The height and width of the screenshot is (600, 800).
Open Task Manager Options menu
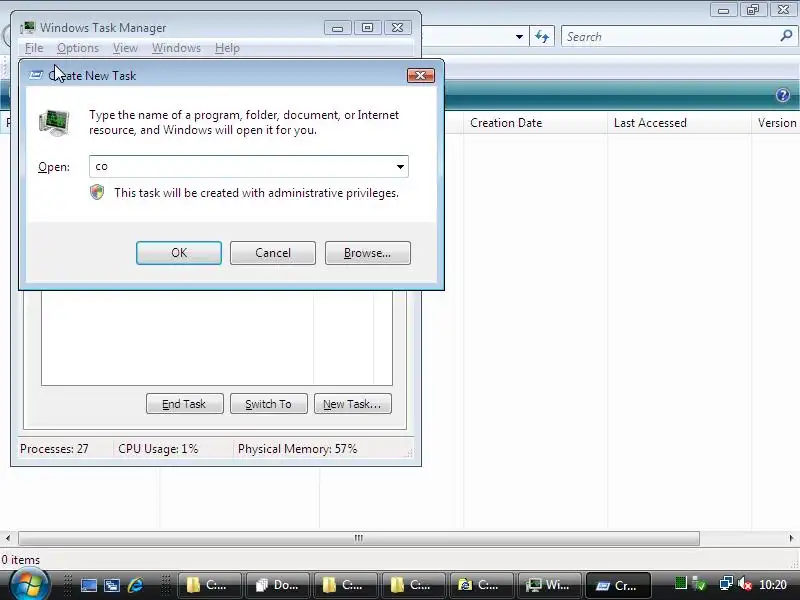(x=78, y=48)
